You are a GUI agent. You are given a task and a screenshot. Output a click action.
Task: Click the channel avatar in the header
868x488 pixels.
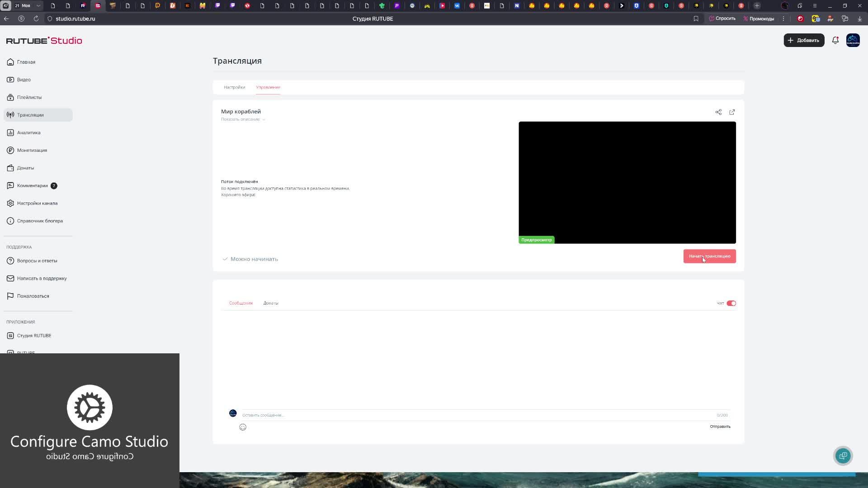click(853, 40)
